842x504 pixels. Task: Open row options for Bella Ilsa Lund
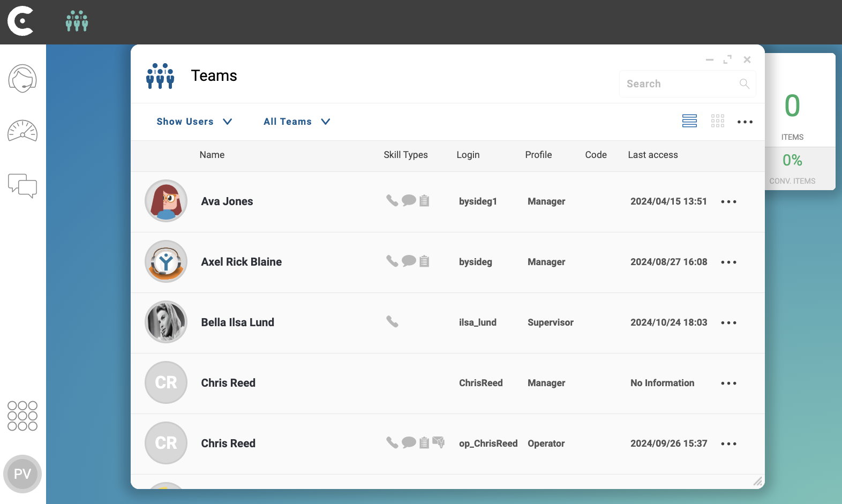[729, 323]
